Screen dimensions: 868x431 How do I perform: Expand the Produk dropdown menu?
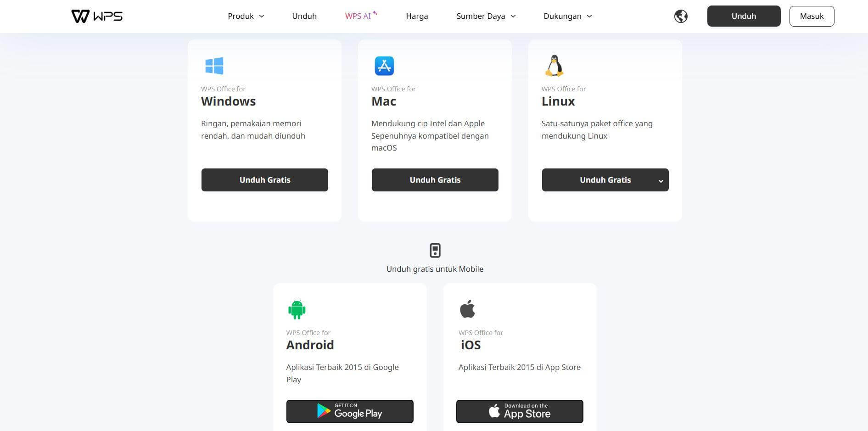click(x=246, y=16)
